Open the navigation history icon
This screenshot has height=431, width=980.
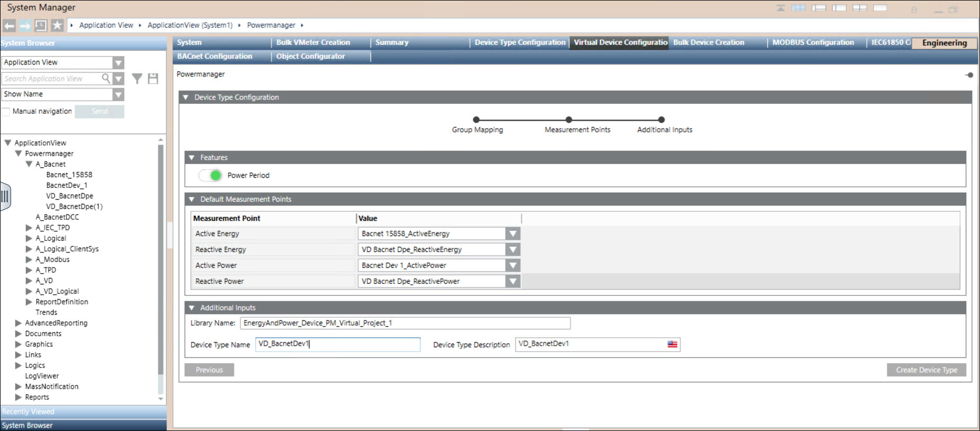coord(41,25)
